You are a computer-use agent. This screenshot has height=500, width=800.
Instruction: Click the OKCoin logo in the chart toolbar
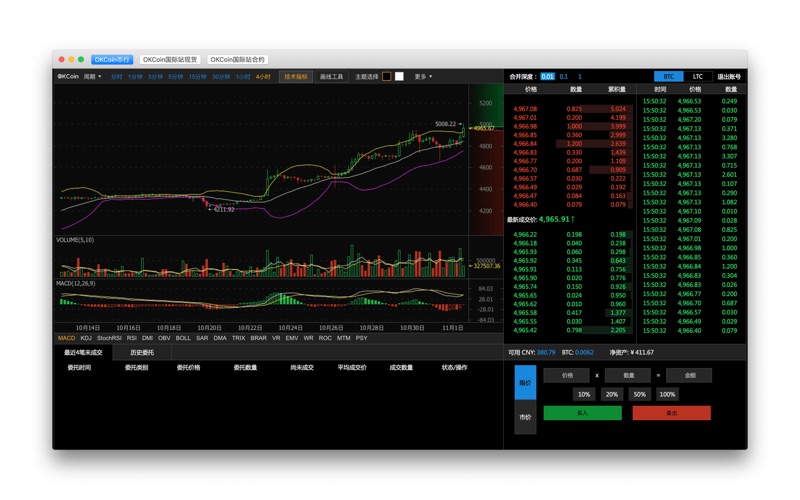click(x=68, y=77)
